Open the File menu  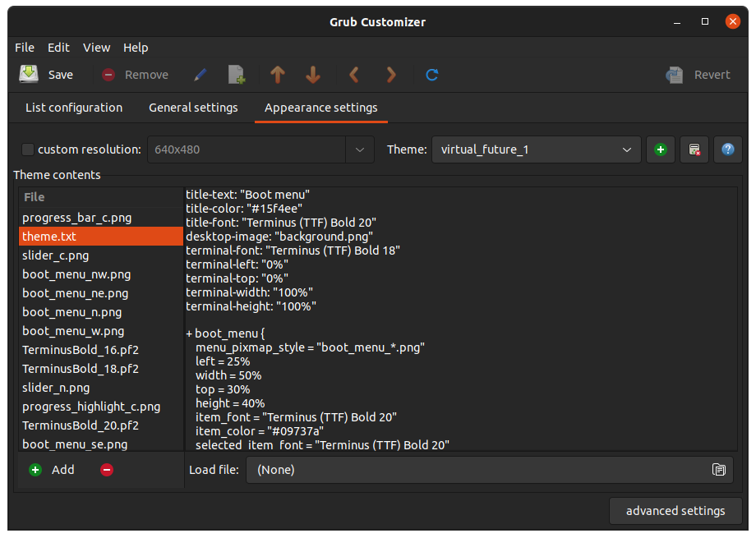pyautogui.click(x=25, y=48)
